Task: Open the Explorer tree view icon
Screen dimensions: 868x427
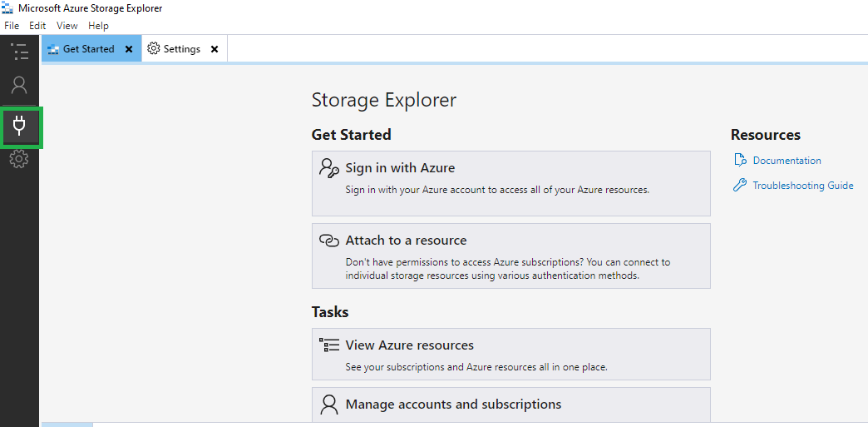Action: (19, 52)
